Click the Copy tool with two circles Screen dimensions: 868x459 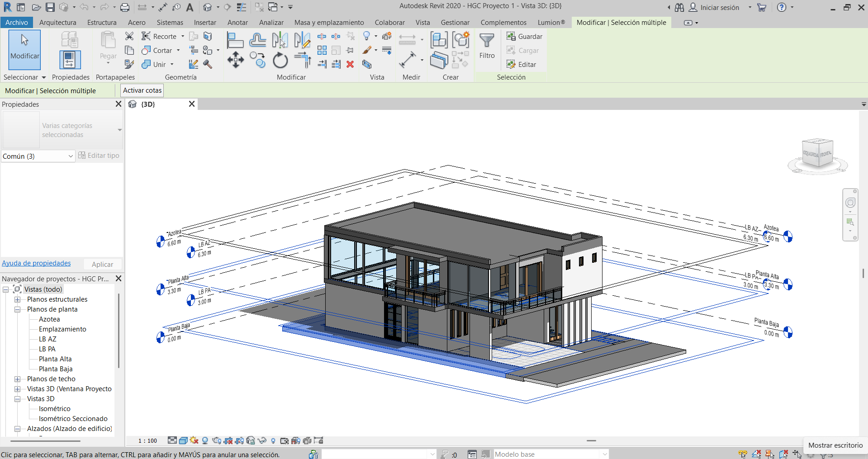258,60
